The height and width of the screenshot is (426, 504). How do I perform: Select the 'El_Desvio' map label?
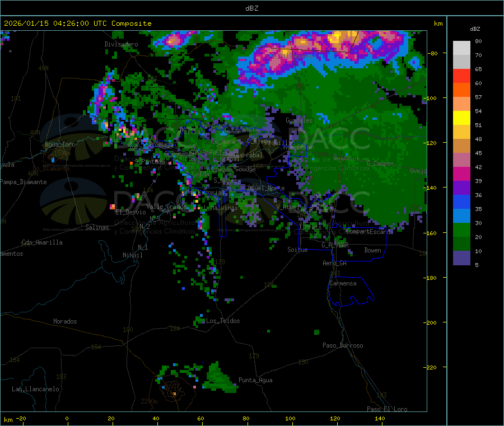tap(130, 212)
